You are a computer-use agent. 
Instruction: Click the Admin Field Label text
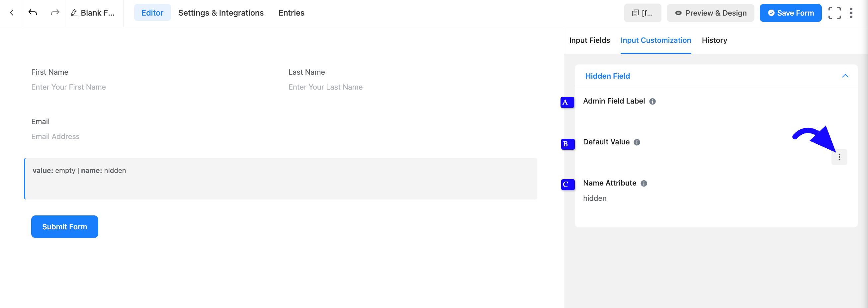pos(614,101)
